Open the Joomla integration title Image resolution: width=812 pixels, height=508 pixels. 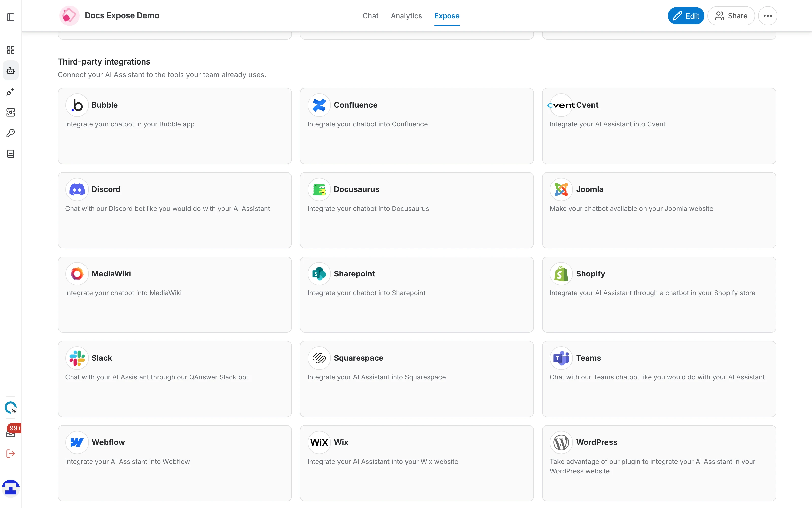[x=589, y=189]
